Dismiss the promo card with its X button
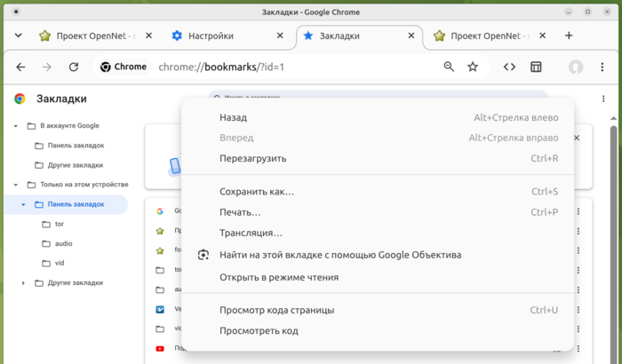 click(x=577, y=138)
